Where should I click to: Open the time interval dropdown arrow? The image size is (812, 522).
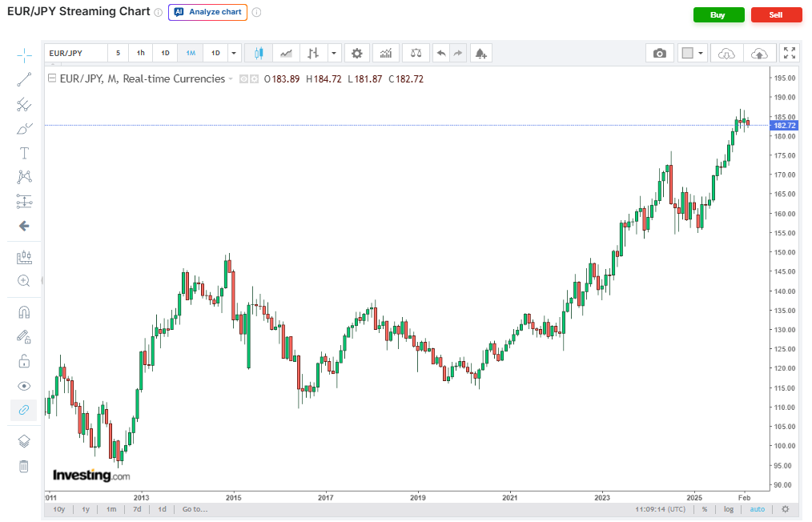pos(234,54)
